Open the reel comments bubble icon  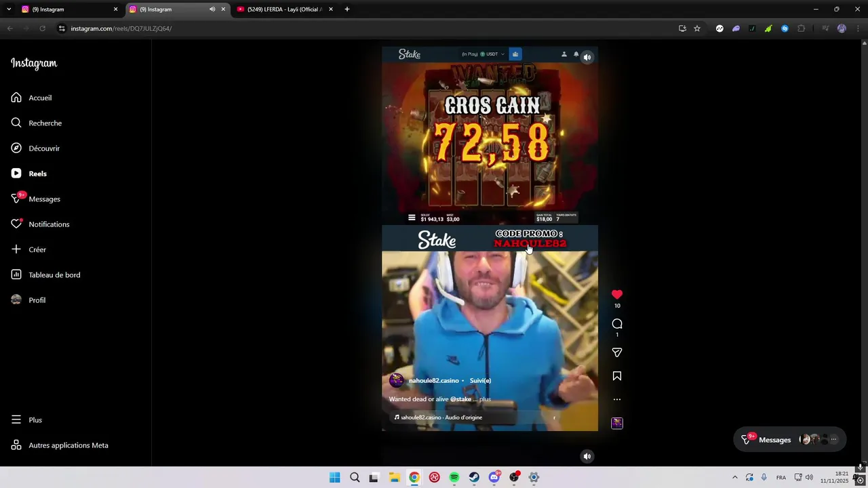click(617, 324)
